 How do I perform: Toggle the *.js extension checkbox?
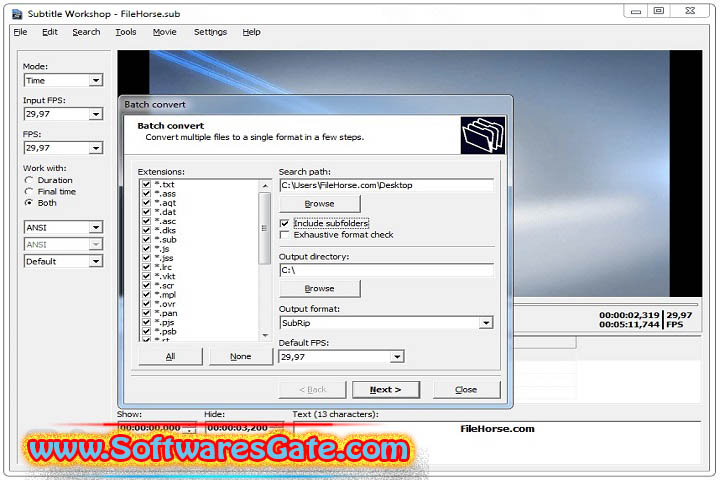(146, 248)
